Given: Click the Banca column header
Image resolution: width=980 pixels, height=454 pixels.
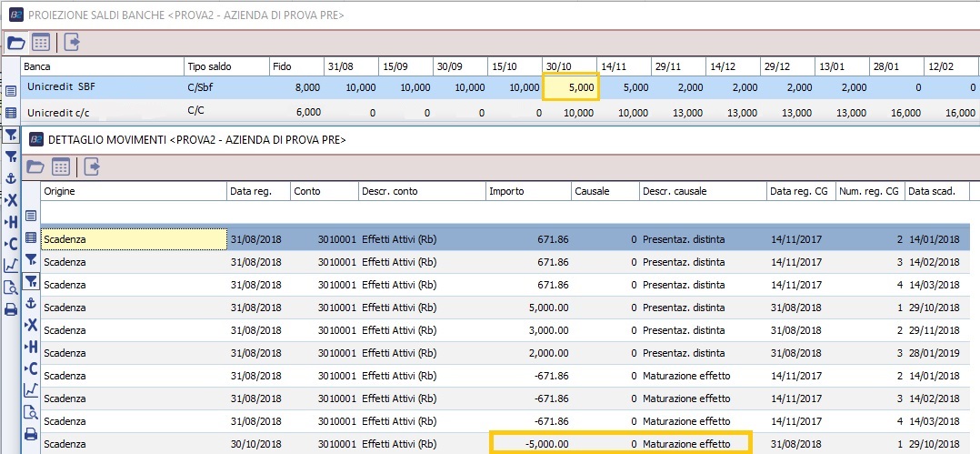Looking at the screenshot, I should point(102,66).
